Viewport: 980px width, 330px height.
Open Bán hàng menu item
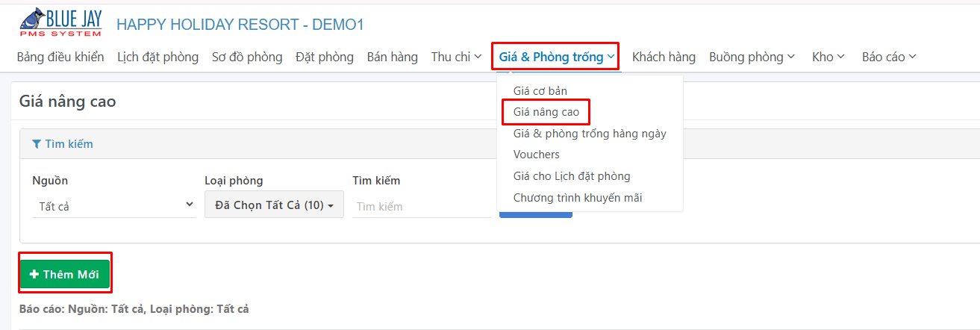(x=393, y=57)
